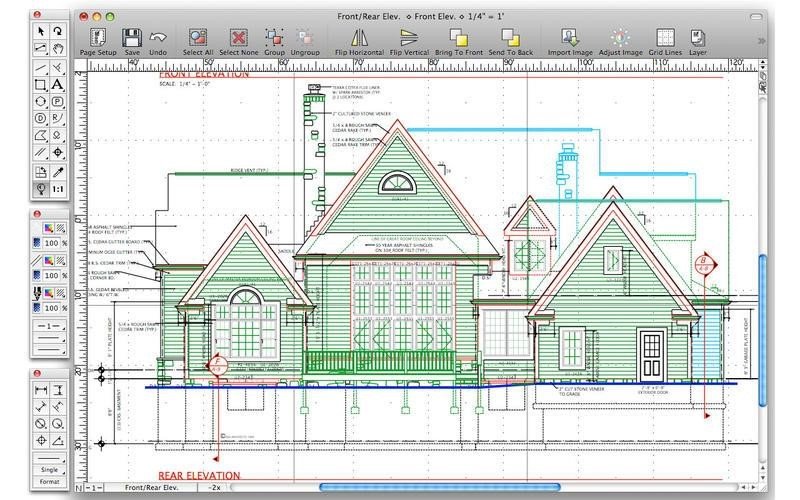This screenshot has height=500, width=800.
Task: Click the fill color swatch
Action: coord(48,228)
